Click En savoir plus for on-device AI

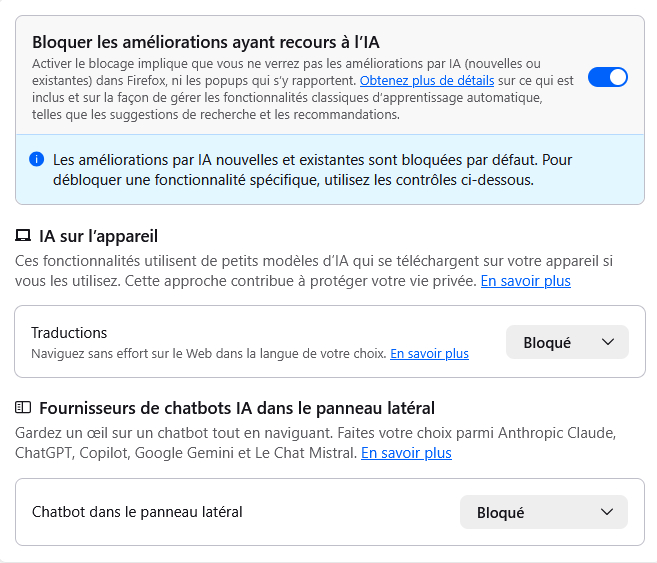[525, 281]
